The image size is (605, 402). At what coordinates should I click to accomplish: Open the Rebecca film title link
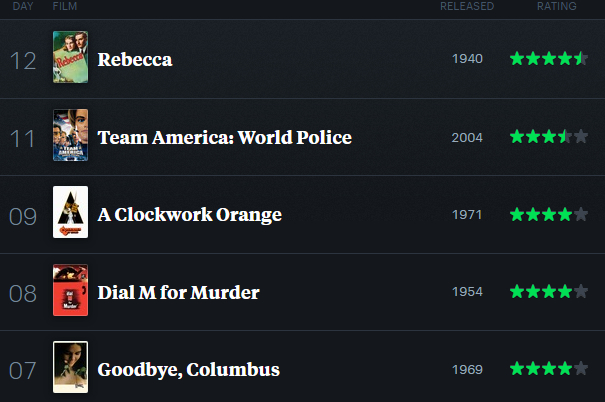pyautogui.click(x=135, y=60)
